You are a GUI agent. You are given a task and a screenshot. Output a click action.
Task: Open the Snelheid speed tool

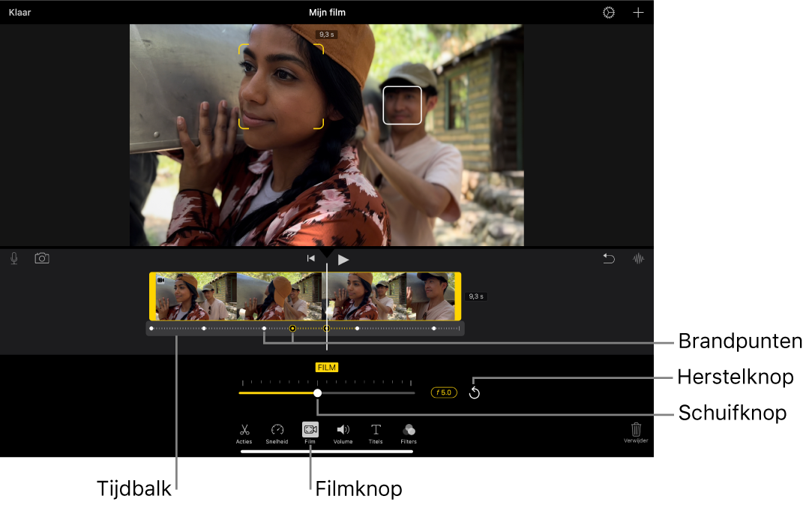[x=277, y=434]
